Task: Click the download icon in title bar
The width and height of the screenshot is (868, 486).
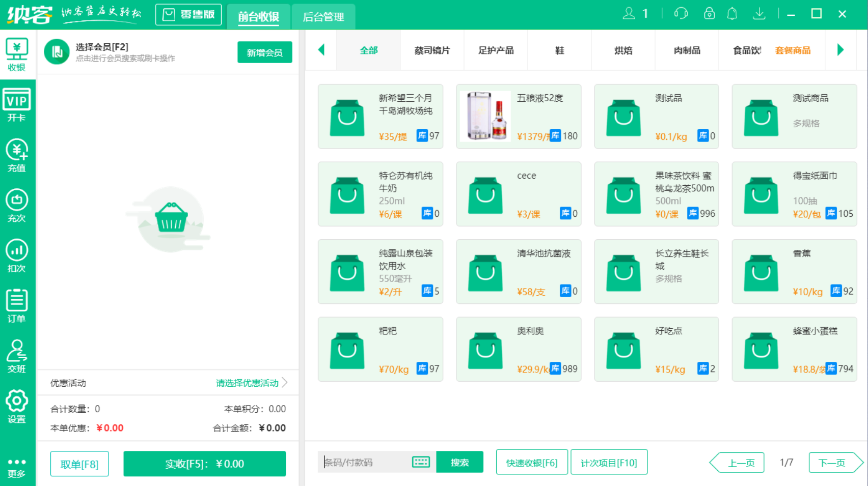Action: coord(759,14)
